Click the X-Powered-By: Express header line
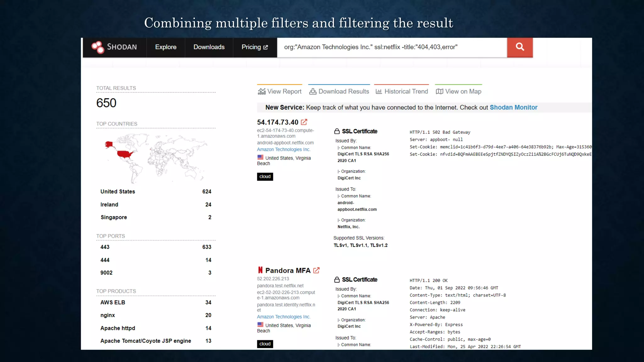 pos(436,325)
